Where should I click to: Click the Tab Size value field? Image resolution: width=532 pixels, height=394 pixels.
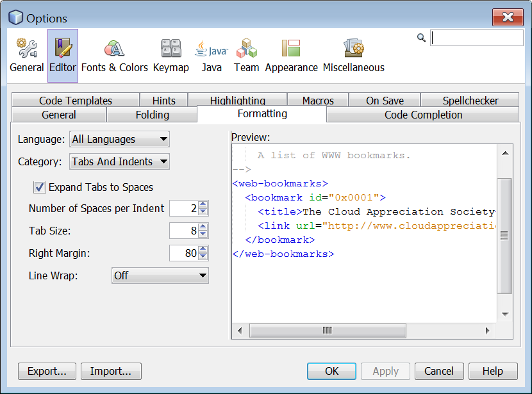(184, 231)
